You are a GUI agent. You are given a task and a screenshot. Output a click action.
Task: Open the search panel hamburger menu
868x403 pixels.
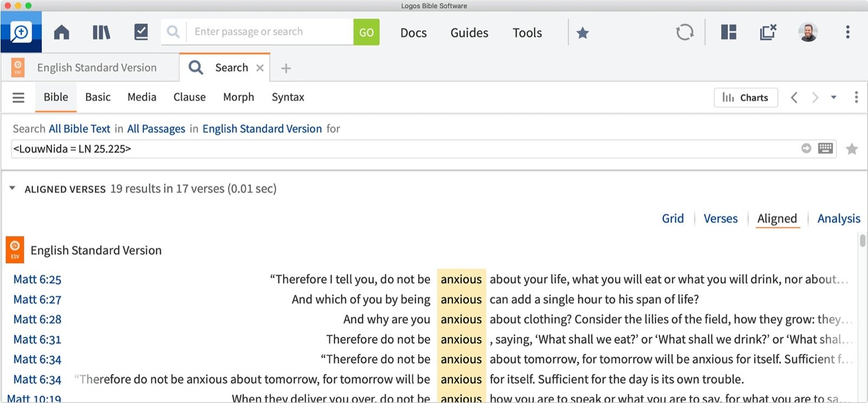(18, 98)
